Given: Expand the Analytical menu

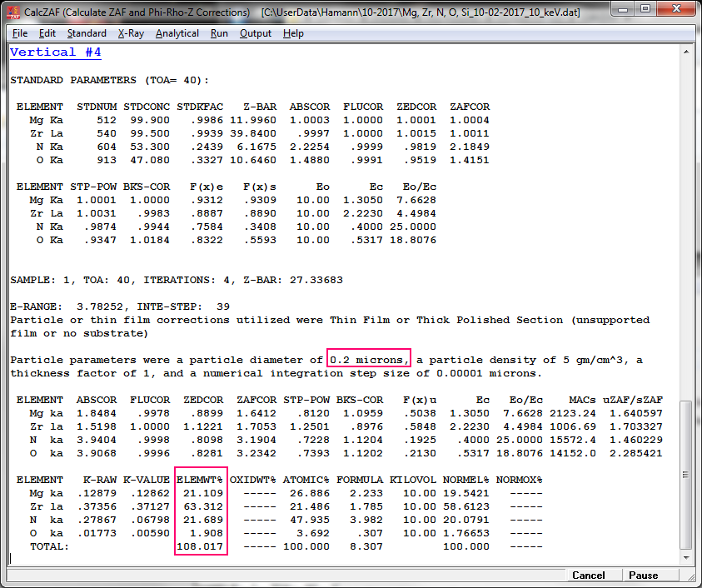Looking at the screenshot, I should pyautogui.click(x=177, y=33).
